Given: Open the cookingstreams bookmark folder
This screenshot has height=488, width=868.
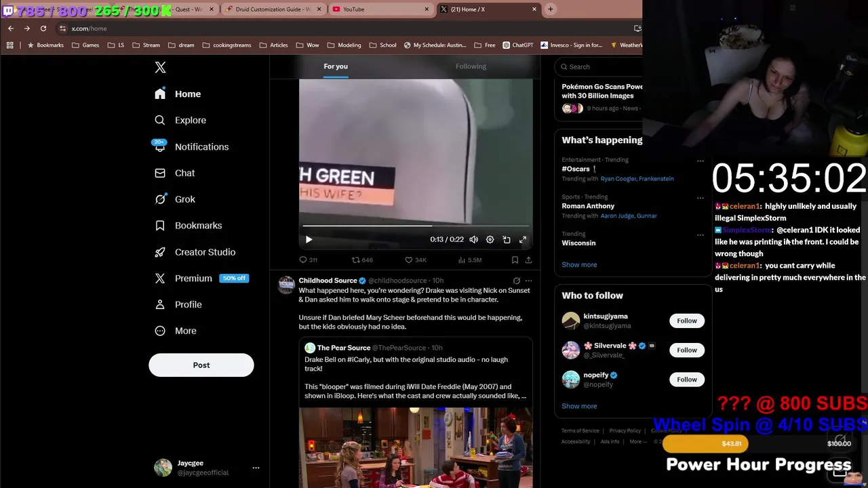Looking at the screenshot, I should click(x=227, y=45).
